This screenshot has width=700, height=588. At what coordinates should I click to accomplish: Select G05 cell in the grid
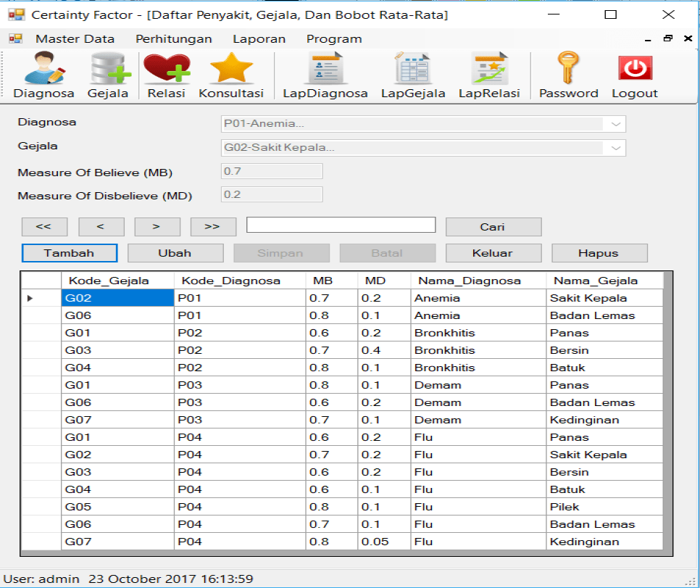(x=117, y=507)
